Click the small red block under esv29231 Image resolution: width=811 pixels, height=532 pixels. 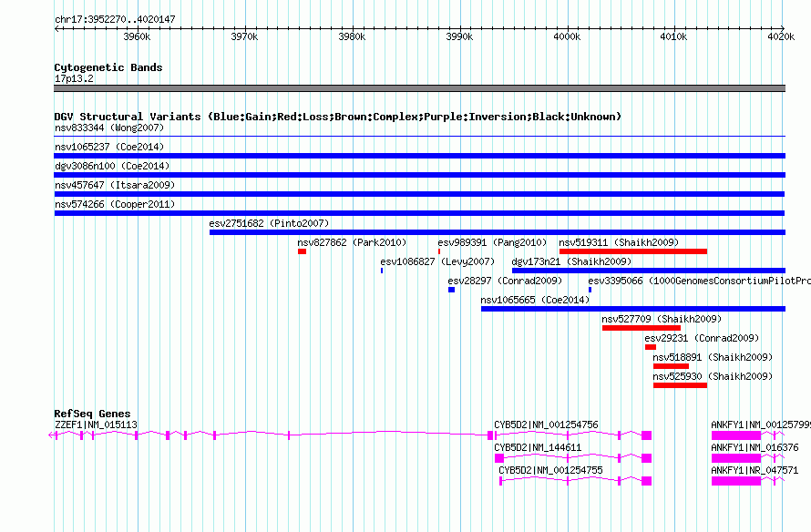(651, 347)
